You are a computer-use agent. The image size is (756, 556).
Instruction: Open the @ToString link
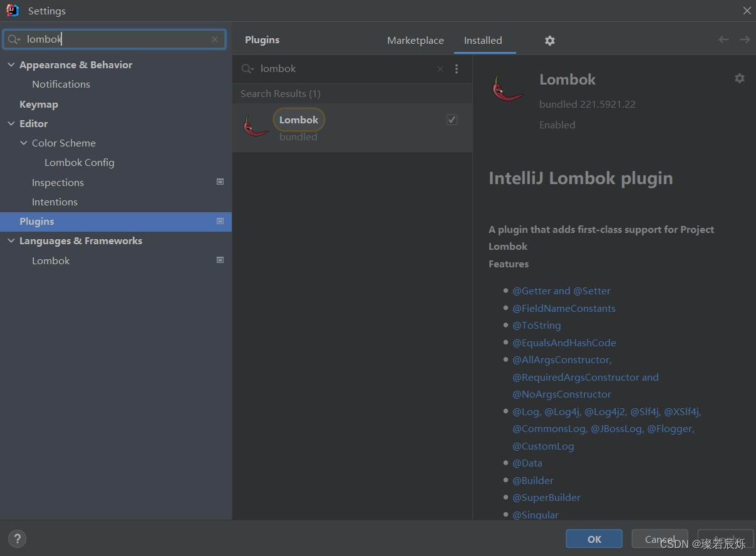(536, 325)
